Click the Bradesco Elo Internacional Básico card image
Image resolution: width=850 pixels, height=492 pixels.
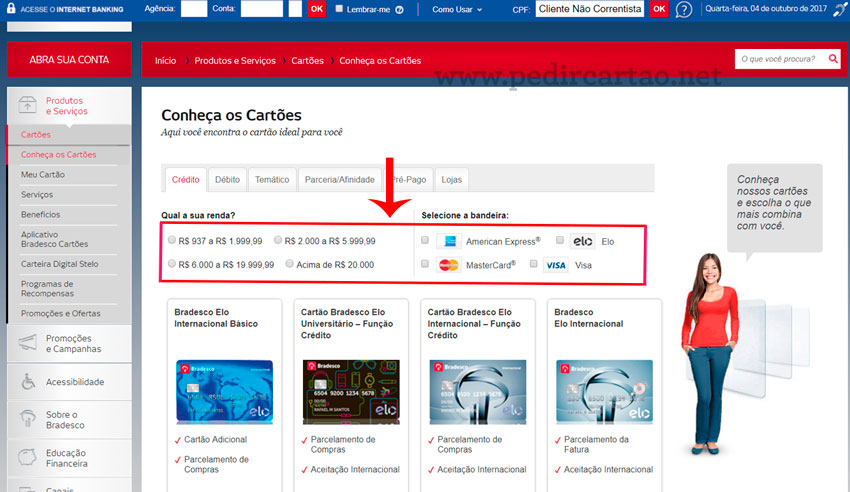(224, 392)
